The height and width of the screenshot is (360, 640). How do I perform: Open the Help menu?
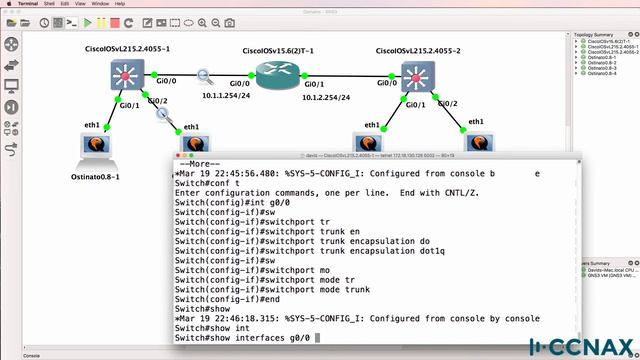click(120, 3)
